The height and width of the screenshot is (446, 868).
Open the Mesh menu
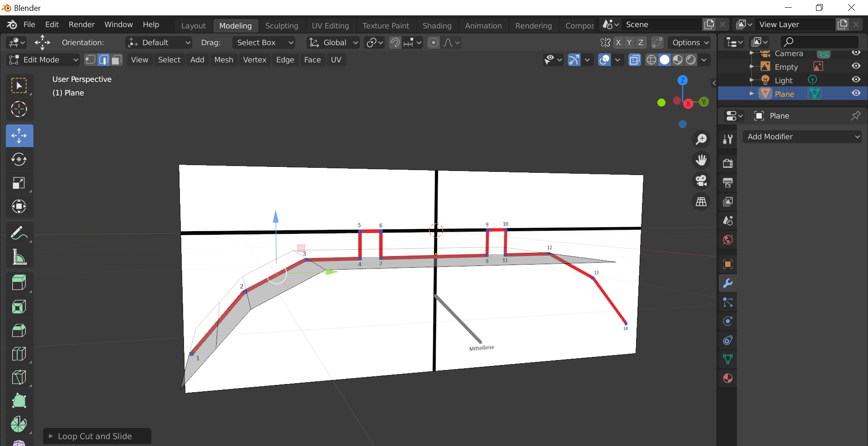(x=223, y=60)
